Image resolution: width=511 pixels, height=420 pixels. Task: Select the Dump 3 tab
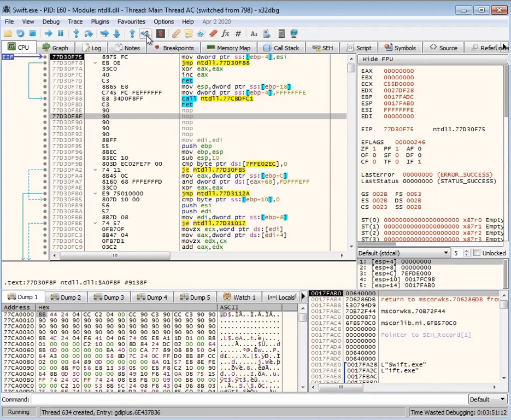[x=109, y=297]
